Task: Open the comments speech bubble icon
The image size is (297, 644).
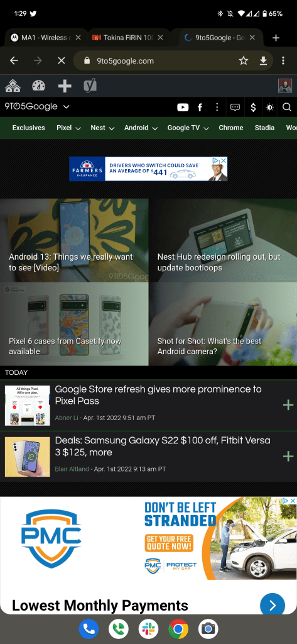Action: pos(235,108)
